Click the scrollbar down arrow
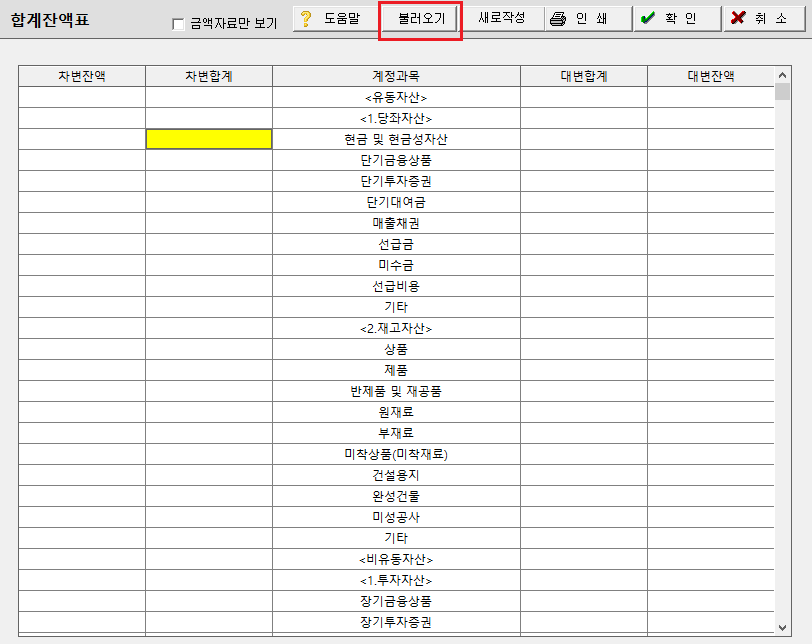Image resolution: width=812 pixels, height=644 pixels. tap(782, 627)
